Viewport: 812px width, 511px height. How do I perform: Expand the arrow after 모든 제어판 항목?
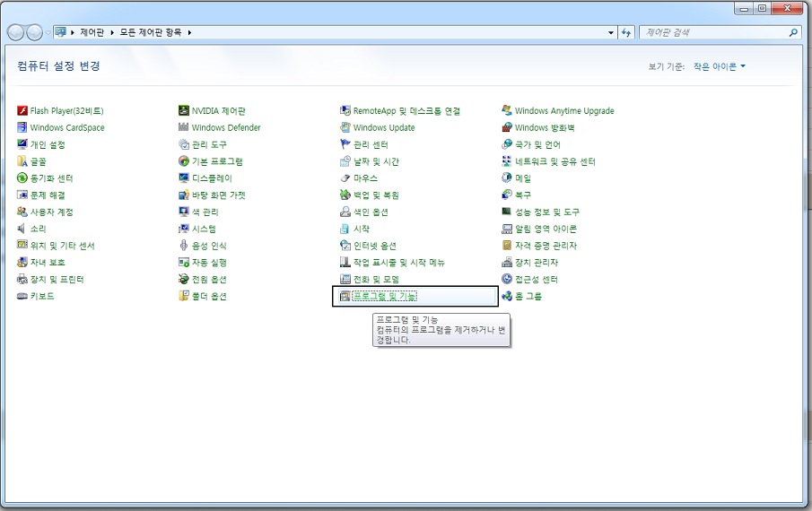[x=189, y=32]
